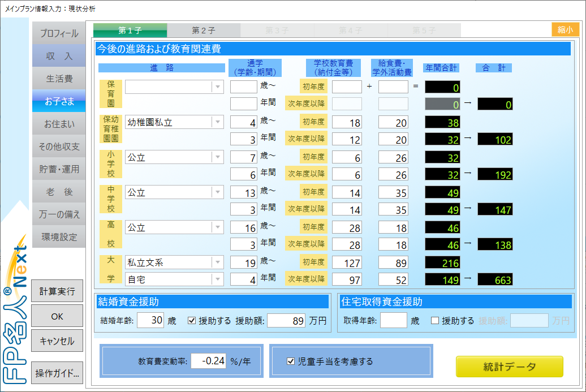Enable 住宅取得資金 援助する checkbox
The height and width of the screenshot is (392, 586).
[x=435, y=321]
